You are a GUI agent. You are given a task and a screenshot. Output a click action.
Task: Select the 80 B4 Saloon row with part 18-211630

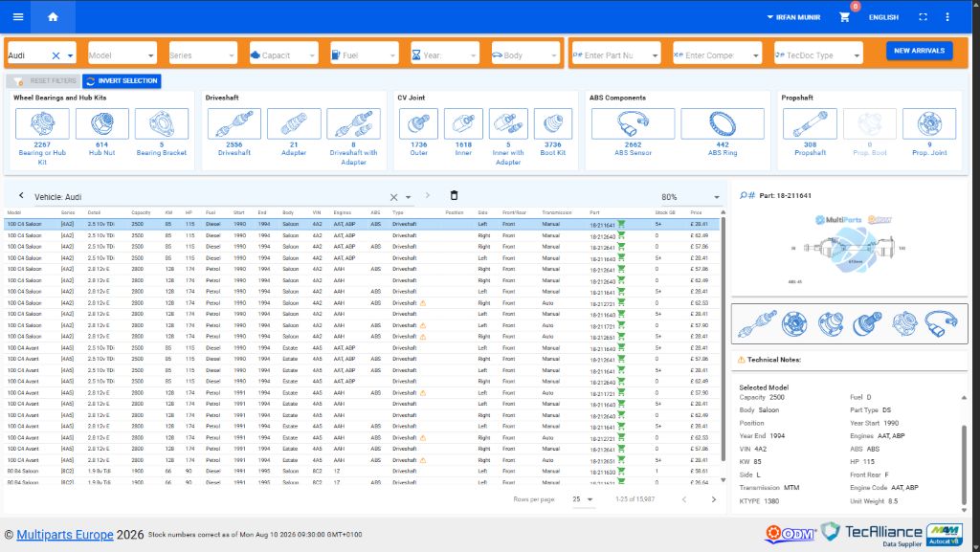(362, 472)
